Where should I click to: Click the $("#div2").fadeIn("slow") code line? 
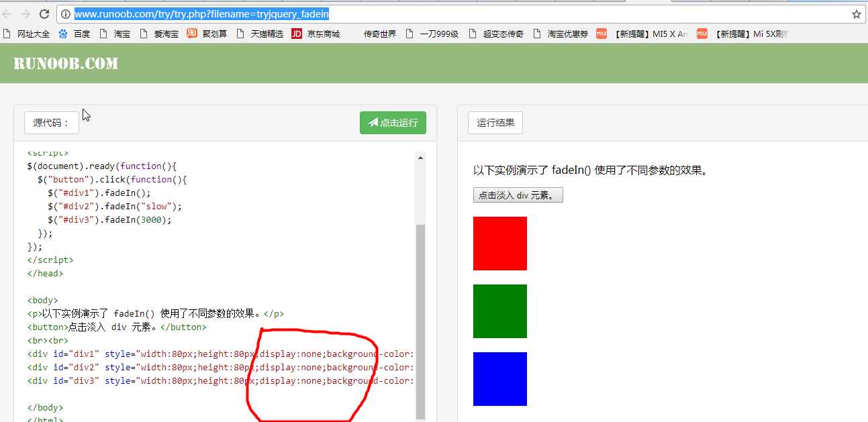[x=115, y=206]
